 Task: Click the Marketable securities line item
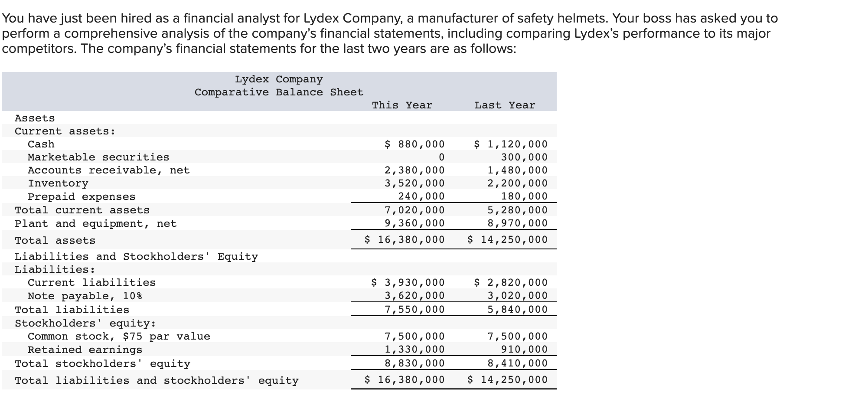pyautogui.click(x=98, y=157)
